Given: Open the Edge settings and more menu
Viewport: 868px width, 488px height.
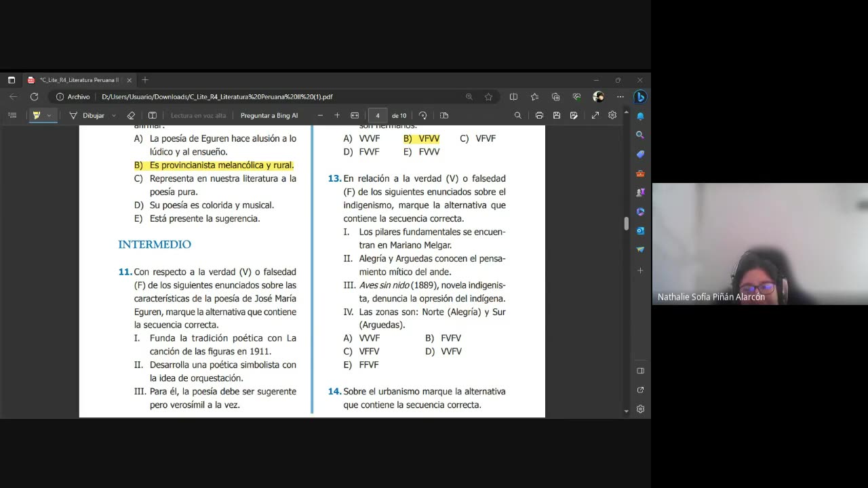Looking at the screenshot, I should click(620, 97).
